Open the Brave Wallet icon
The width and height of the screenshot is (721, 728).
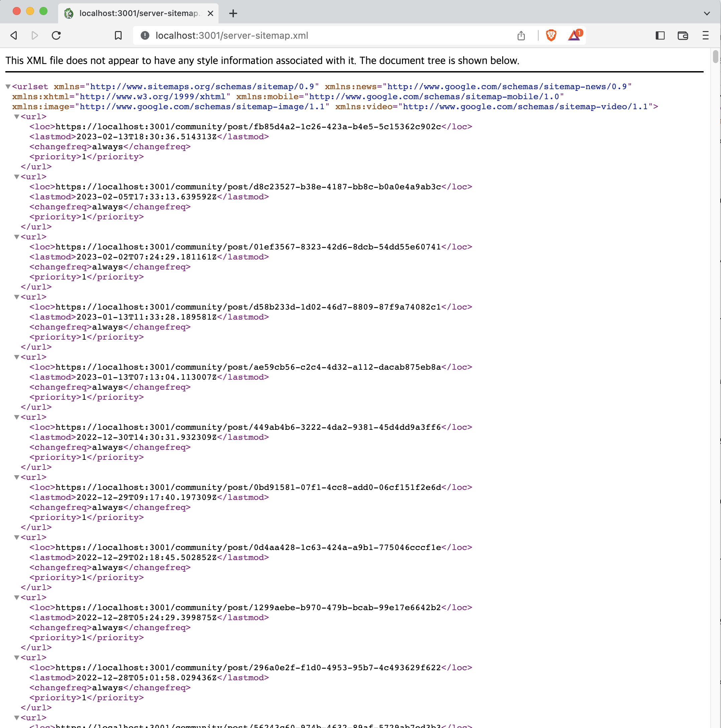[x=683, y=35]
